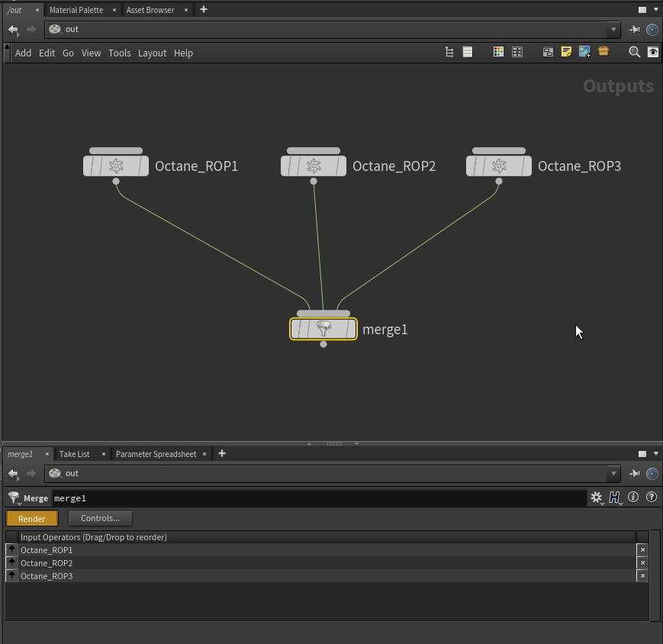663x644 pixels.
Task: Click merge1 node output connector
Action: [323, 344]
